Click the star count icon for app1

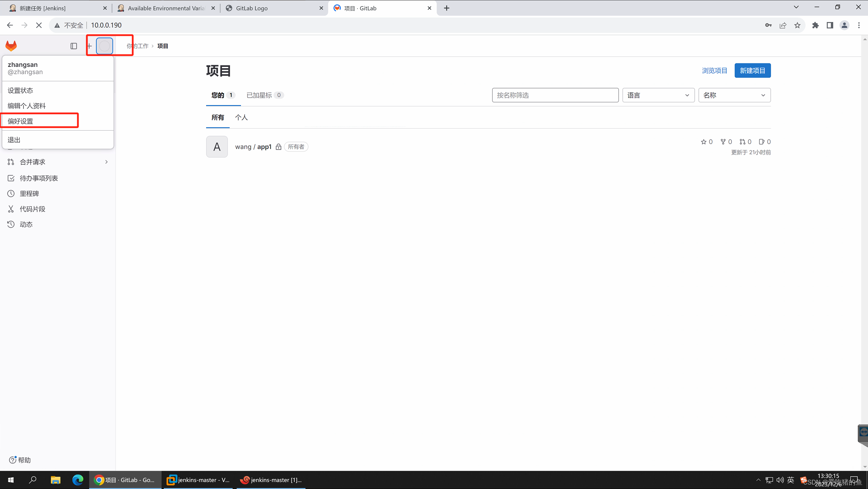click(704, 142)
